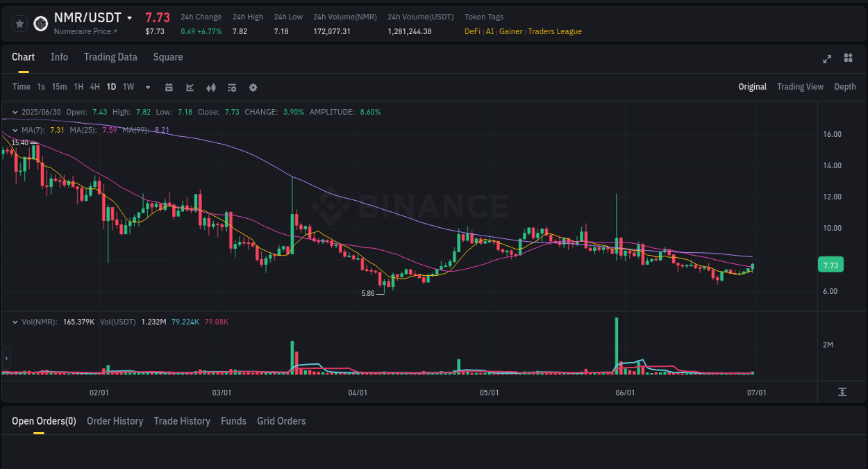Select the 1W timeframe

pos(128,87)
